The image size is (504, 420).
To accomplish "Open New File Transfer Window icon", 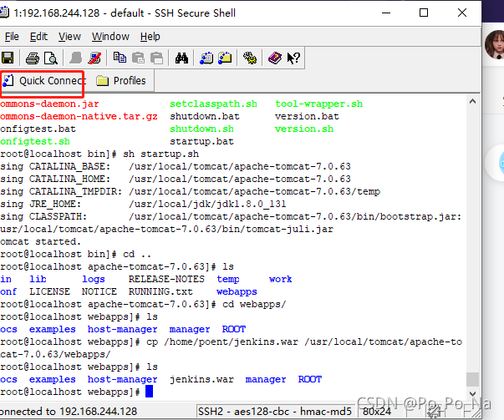I will 225,58.
